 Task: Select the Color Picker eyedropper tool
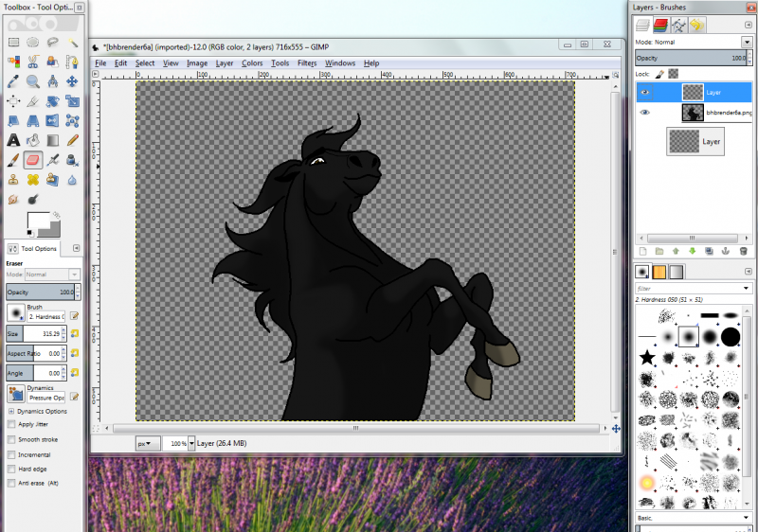pos(13,81)
